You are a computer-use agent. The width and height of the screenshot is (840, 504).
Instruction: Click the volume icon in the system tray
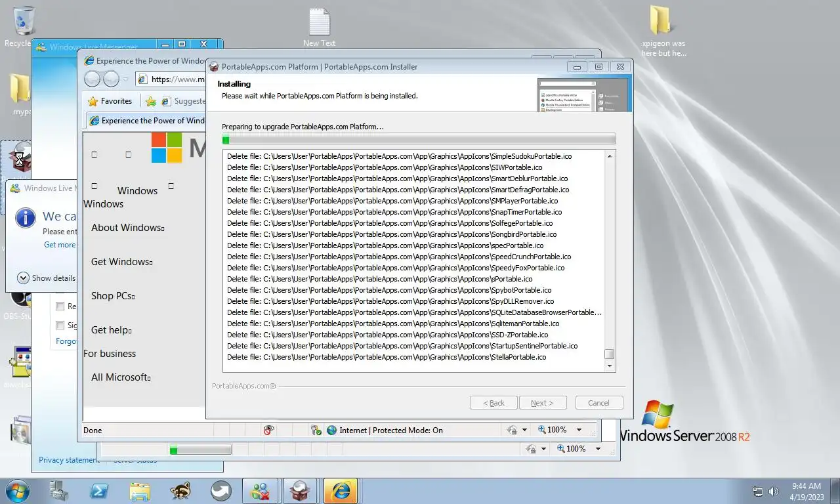774,491
